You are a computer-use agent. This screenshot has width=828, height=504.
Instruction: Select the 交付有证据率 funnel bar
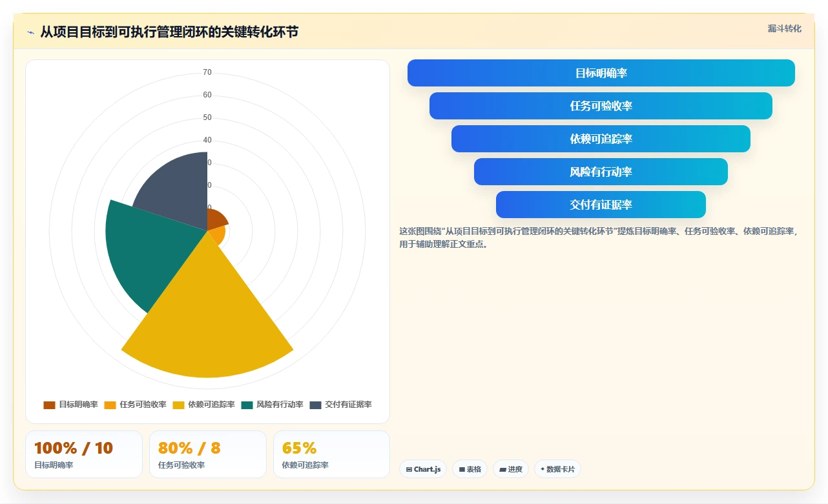[x=601, y=205]
